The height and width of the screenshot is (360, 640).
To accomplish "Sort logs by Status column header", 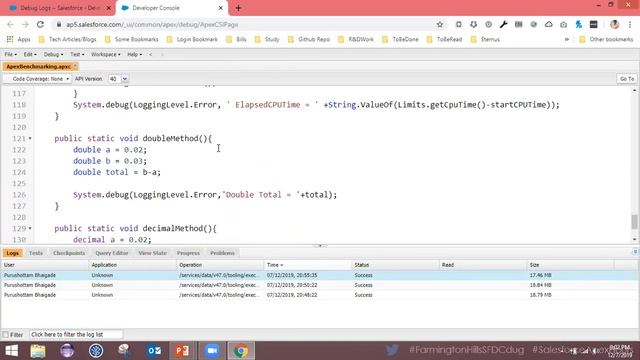I will coord(395,265).
